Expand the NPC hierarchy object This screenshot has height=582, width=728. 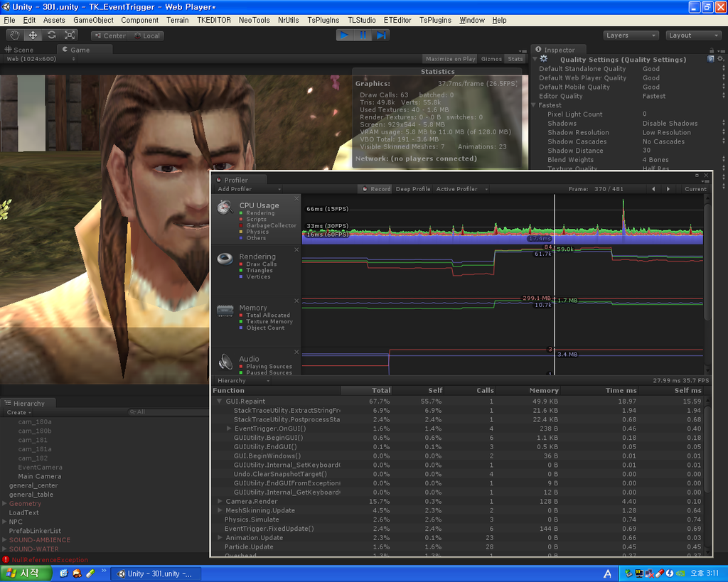click(4, 522)
